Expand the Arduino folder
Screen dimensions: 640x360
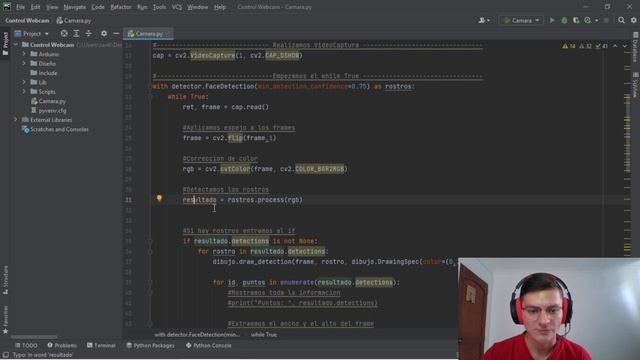click(x=24, y=54)
